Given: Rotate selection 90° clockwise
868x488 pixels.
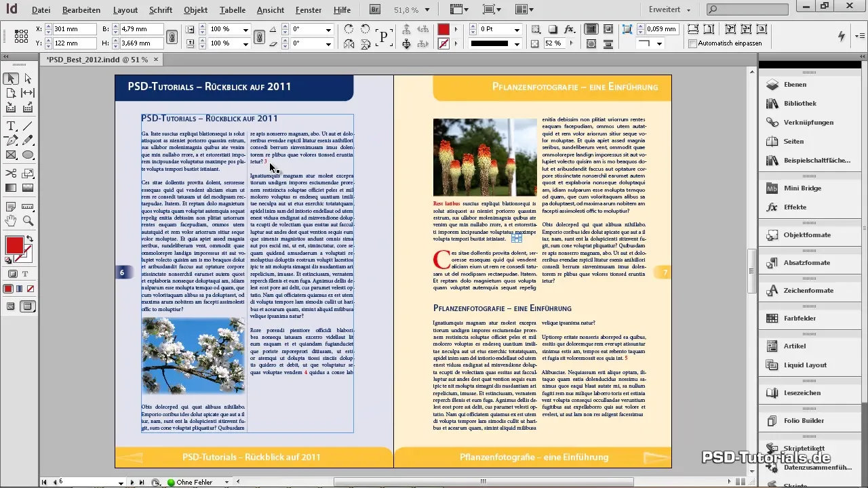Looking at the screenshot, I should coord(349,30).
